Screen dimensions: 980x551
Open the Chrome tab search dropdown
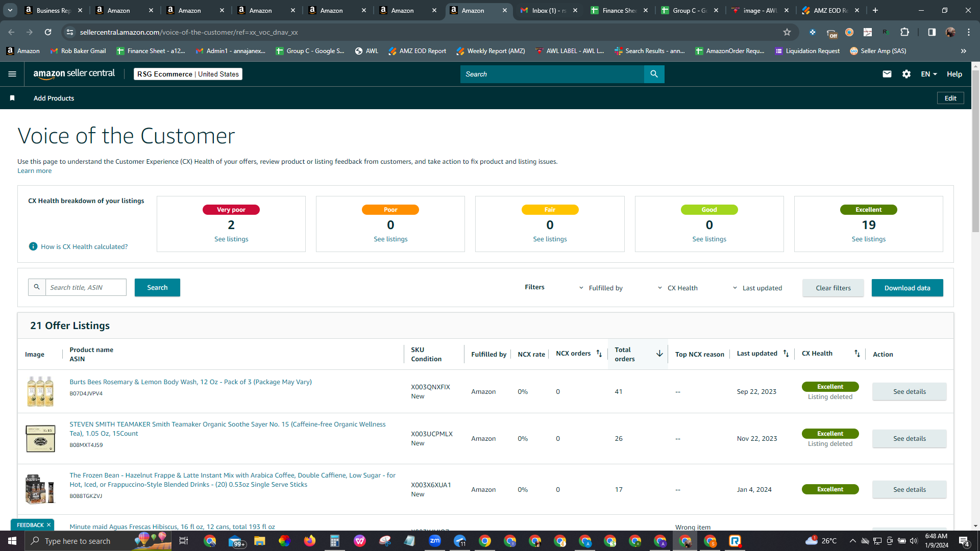pyautogui.click(x=10, y=10)
